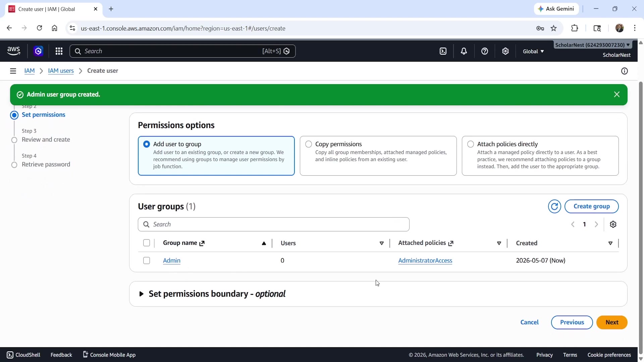Open the notifications bell

click(x=464, y=51)
